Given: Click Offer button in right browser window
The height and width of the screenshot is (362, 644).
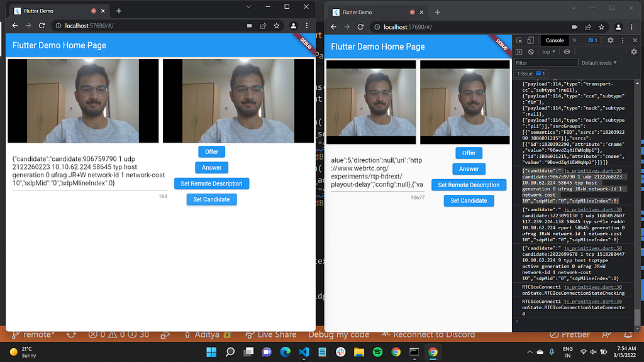Looking at the screenshot, I should tap(469, 153).
